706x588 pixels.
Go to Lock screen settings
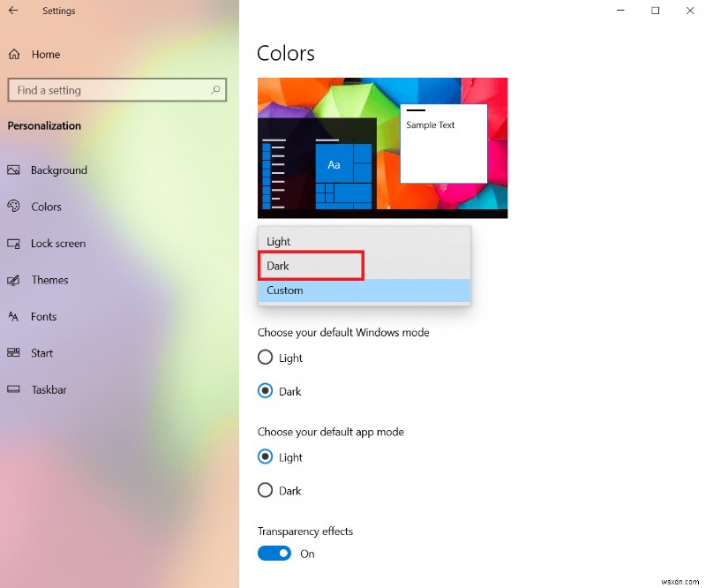tap(58, 244)
